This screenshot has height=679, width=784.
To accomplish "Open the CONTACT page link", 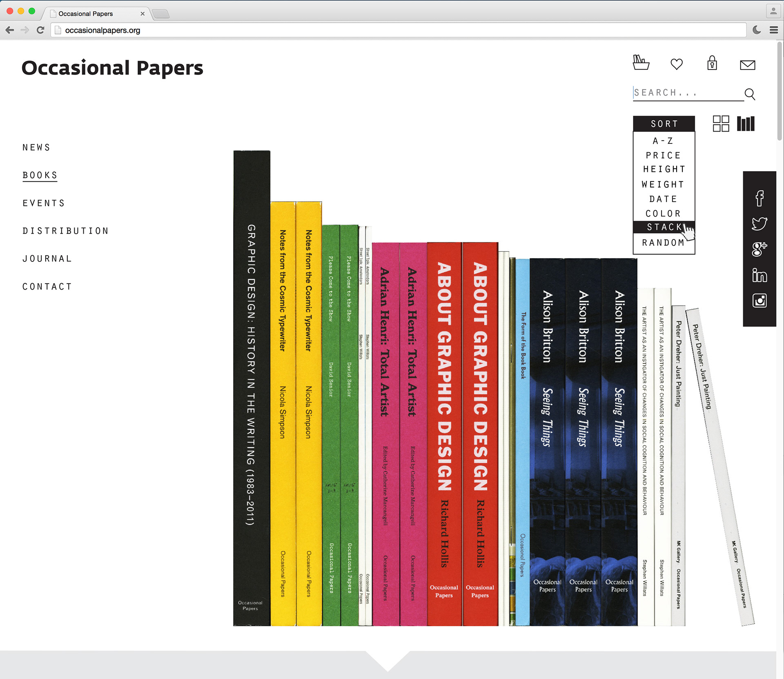I will pos(47,286).
